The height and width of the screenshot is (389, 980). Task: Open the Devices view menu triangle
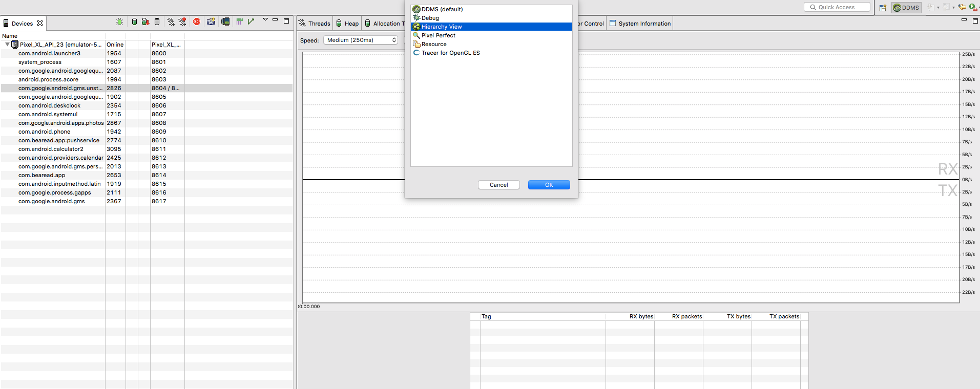click(x=265, y=19)
